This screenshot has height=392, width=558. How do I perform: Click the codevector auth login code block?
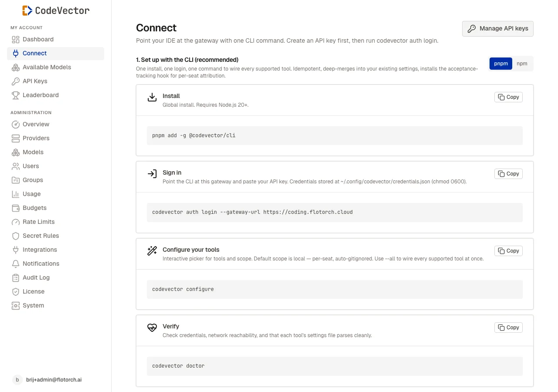335,213
